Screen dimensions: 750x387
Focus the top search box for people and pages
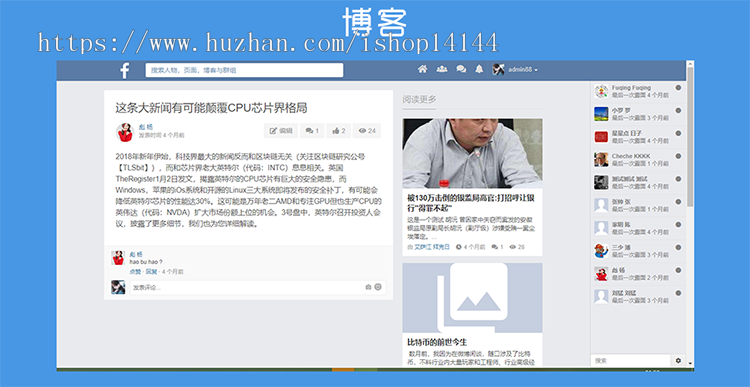tap(244, 70)
